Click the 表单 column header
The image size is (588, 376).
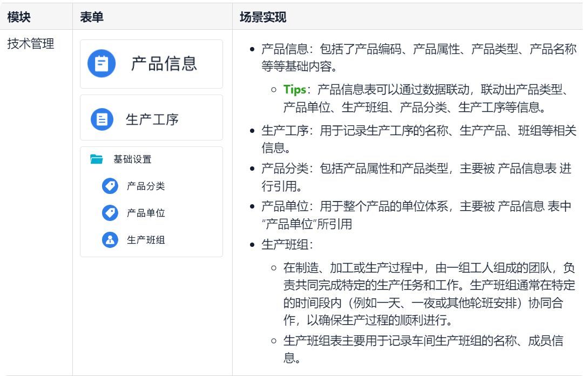pyautogui.click(x=92, y=17)
